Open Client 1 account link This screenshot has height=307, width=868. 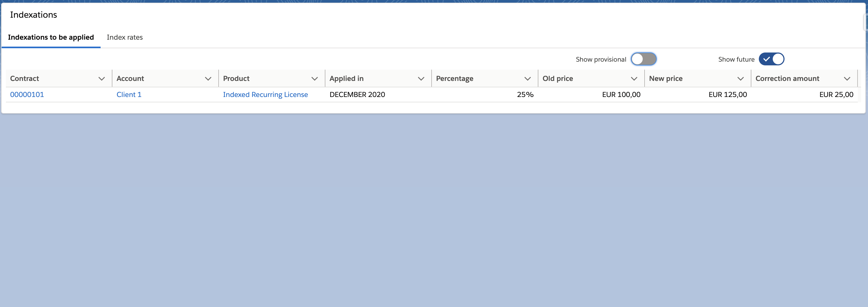[129, 95]
